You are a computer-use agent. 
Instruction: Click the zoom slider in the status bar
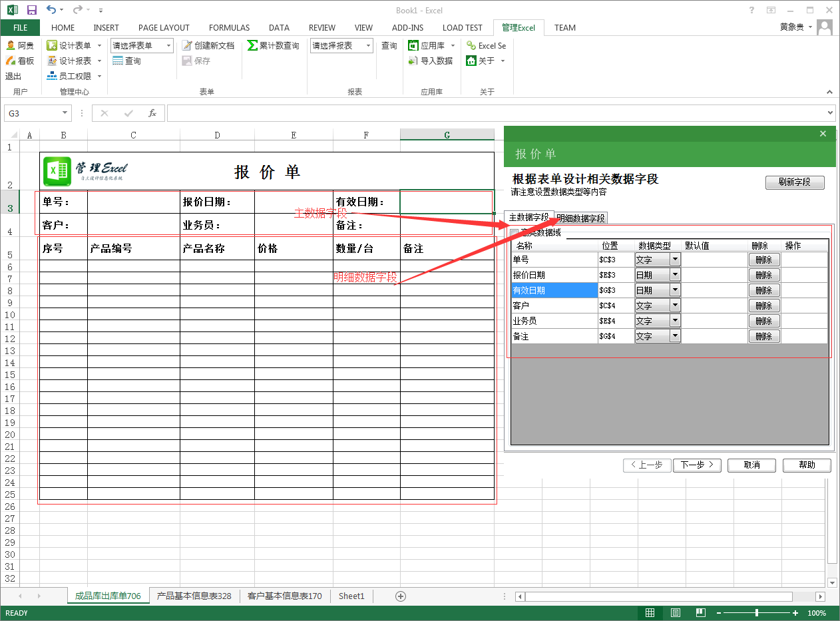(757, 613)
